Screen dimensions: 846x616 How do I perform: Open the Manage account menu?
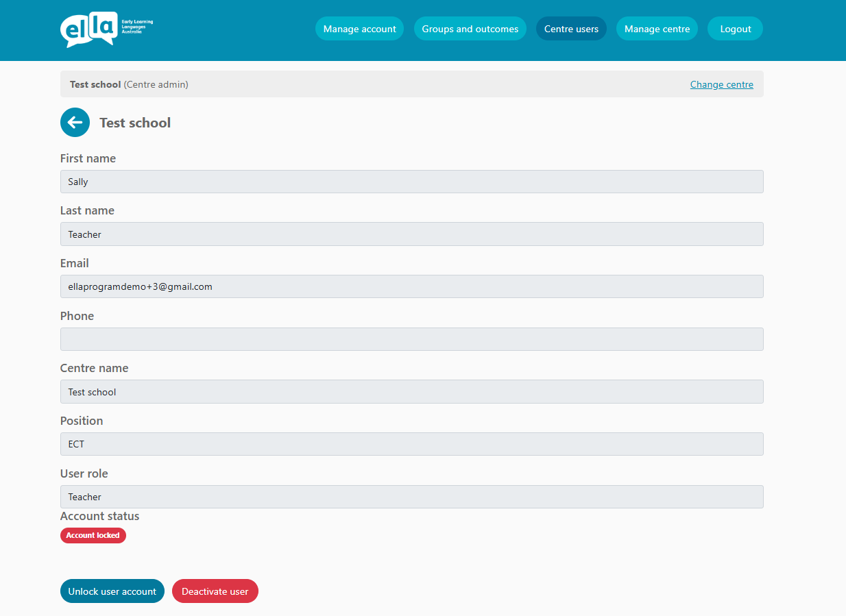coord(359,29)
